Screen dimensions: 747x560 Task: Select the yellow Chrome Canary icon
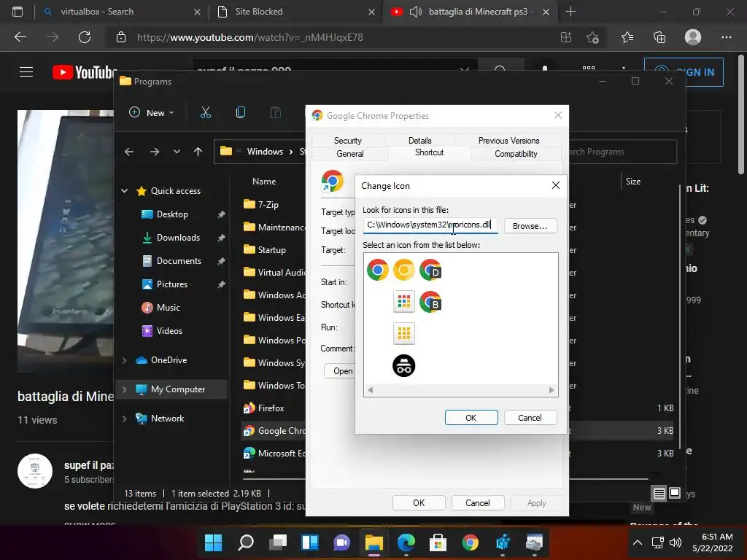(x=403, y=270)
